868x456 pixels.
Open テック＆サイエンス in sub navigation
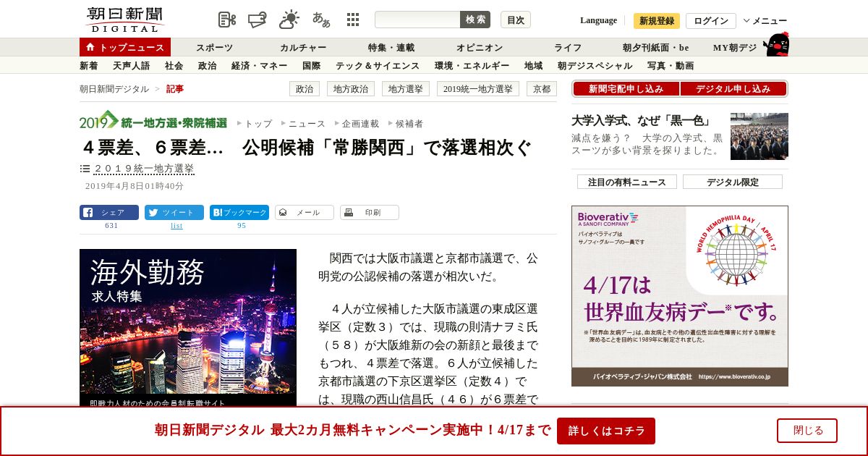click(x=378, y=66)
